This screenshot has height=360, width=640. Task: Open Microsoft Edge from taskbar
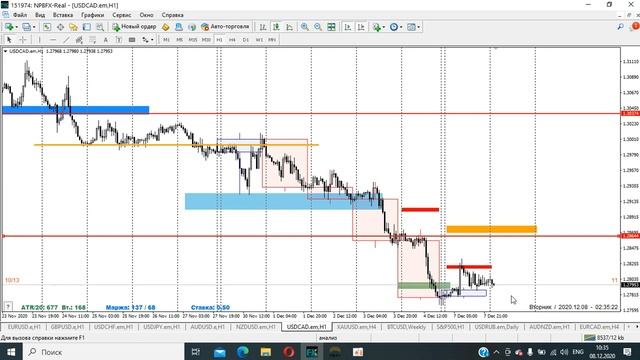[242, 352]
